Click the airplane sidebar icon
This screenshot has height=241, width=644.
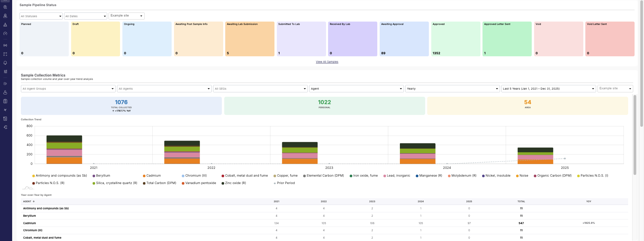click(5, 110)
